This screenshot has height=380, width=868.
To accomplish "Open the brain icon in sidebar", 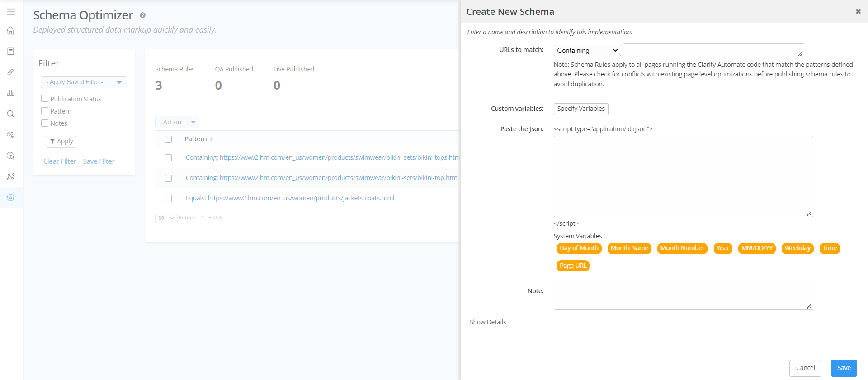I will tap(11, 135).
